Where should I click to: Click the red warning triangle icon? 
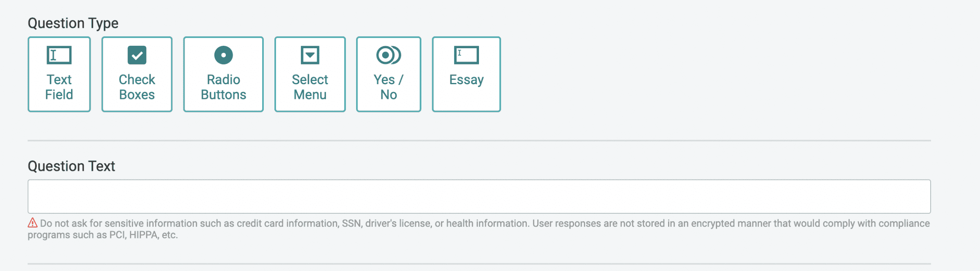(x=33, y=223)
